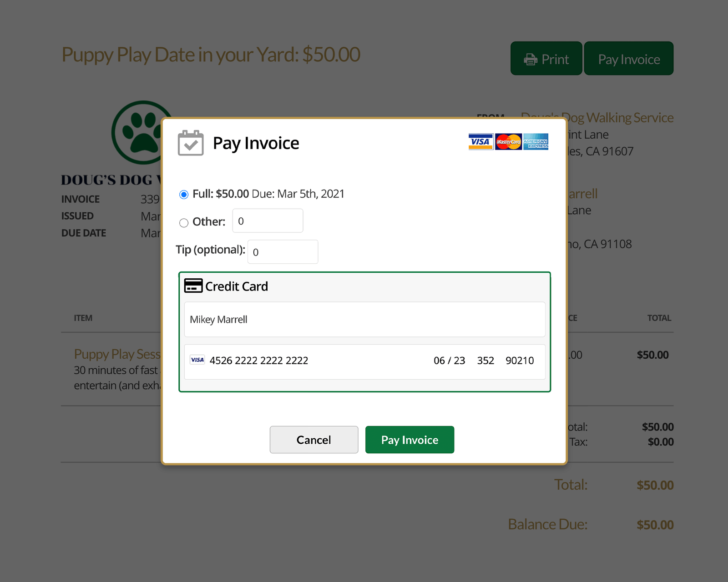This screenshot has width=728, height=582.
Task: Click the expiry date 06 / 23 field
Action: coord(449,361)
